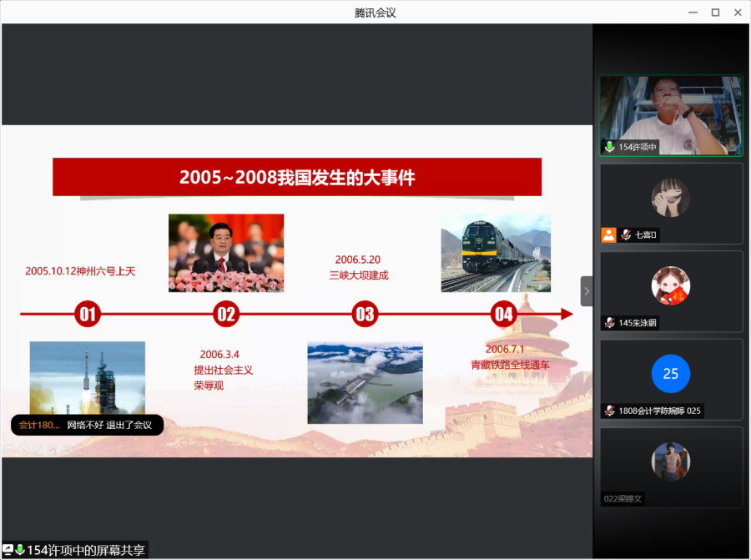Collapse the participant video side panel
Viewport: 751px width, 560px height.
(587, 291)
